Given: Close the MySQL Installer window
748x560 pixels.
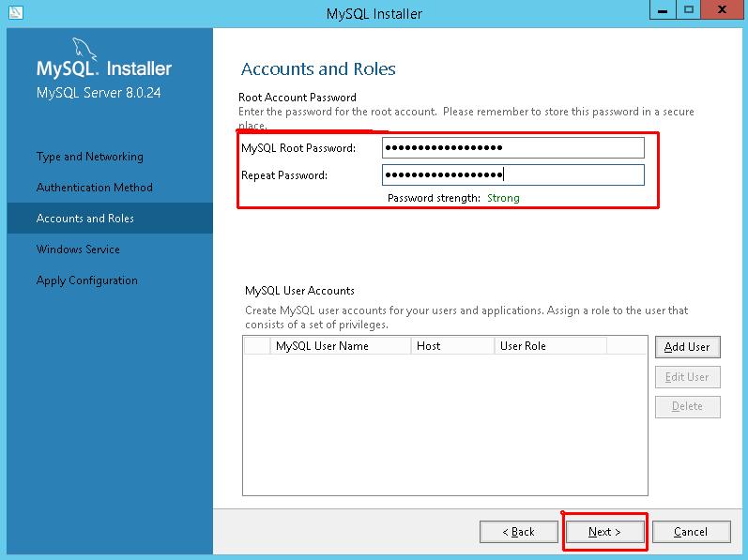Looking at the screenshot, I should (723, 10).
